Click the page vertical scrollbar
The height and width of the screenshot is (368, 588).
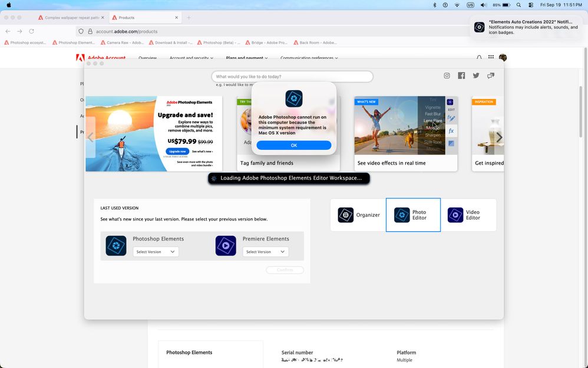[x=581, y=111]
